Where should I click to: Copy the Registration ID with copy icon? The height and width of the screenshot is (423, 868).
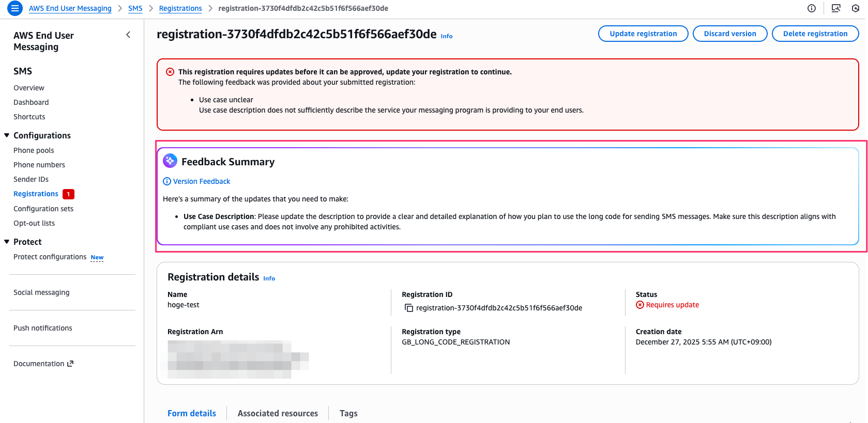pyautogui.click(x=408, y=308)
